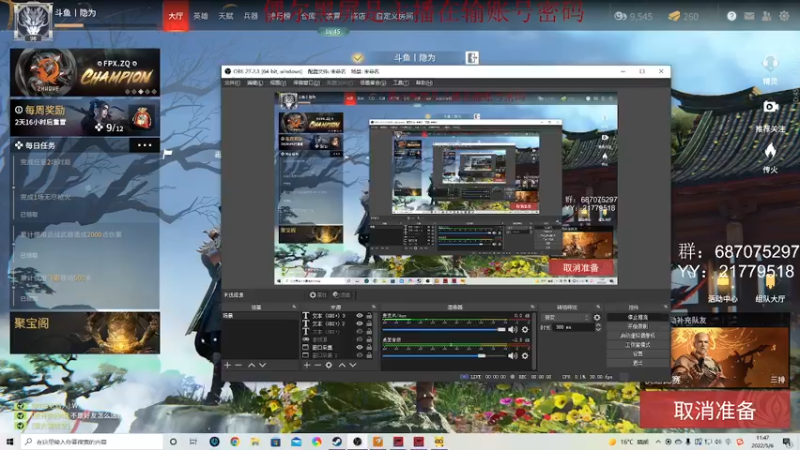This screenshot has height=450, width=800.
Task: Move scene up with scenes up arrow
Action: click(x=252, y=365)
